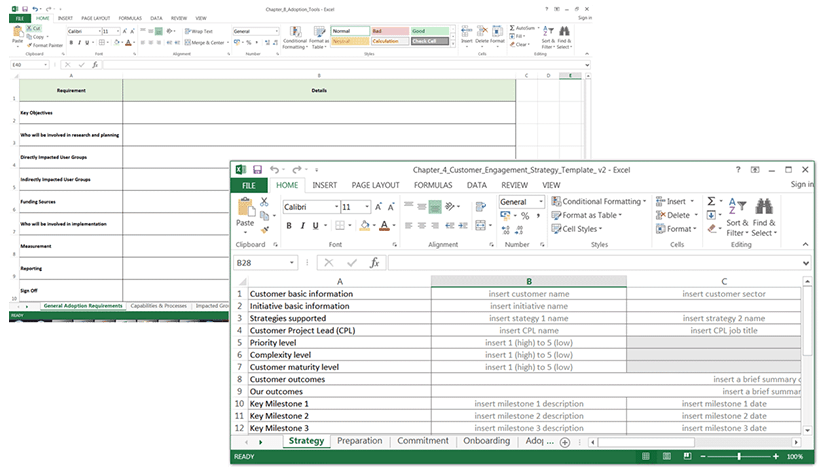The image size is (825, 470).
Task: Toggle Underline formatting in front window
Action: pyautogui.click(x=314, y=226)
